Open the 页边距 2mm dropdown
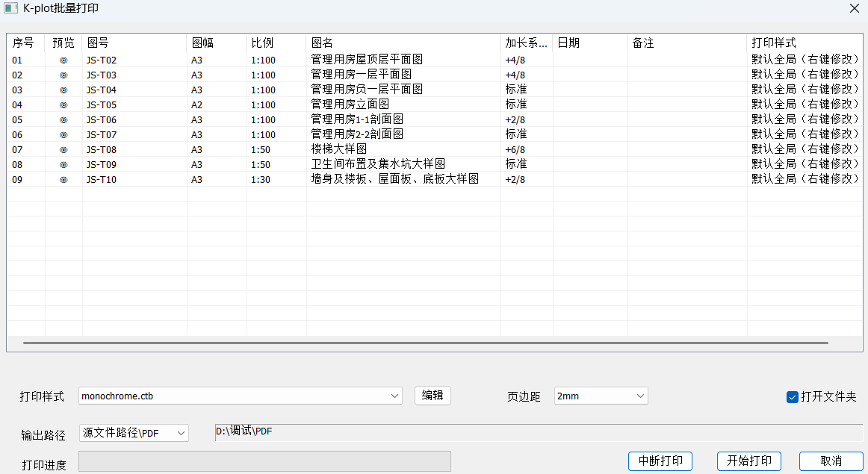This screenshot has height=474, width=868. click(x=601, y=396)
